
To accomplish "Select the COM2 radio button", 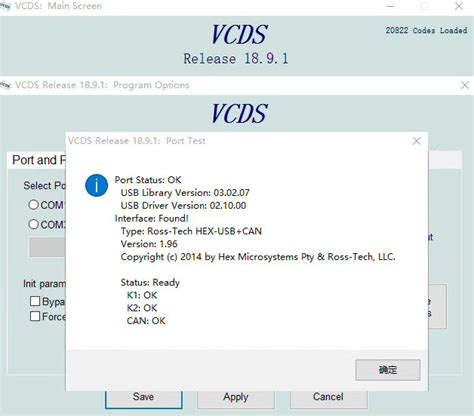I will click(33, 224).
